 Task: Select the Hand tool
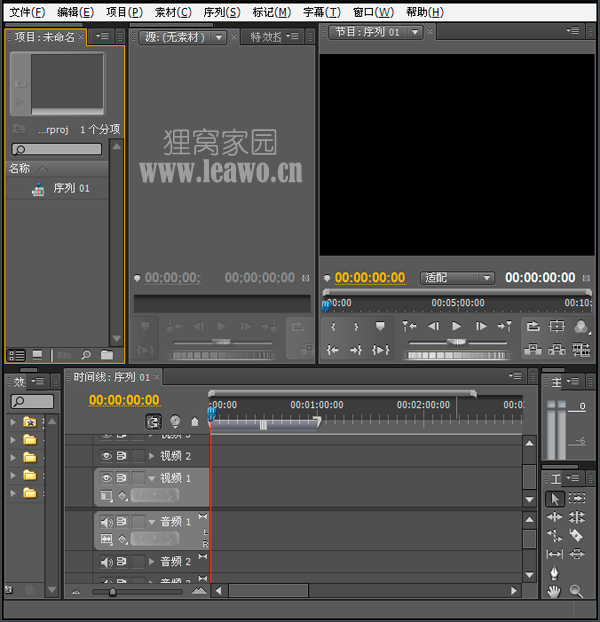(x=554, y=591)
